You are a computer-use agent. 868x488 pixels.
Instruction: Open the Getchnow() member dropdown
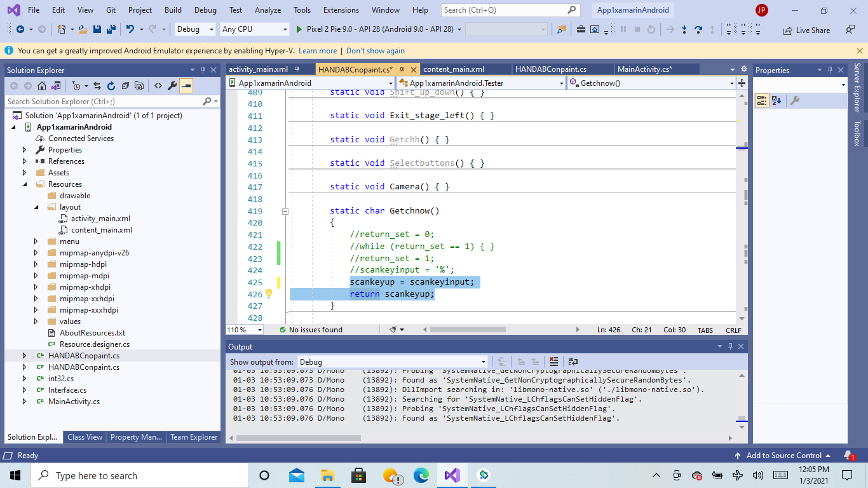(651, 83)
